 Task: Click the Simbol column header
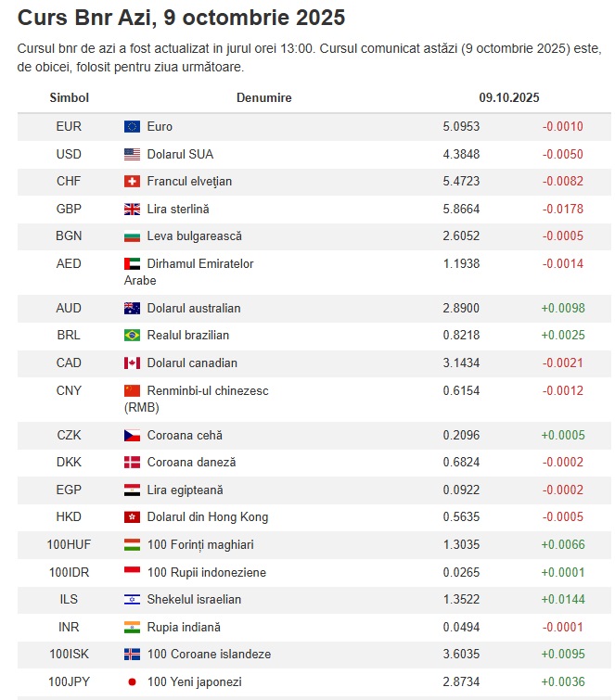pyautogui.click(x=69, y=97)
